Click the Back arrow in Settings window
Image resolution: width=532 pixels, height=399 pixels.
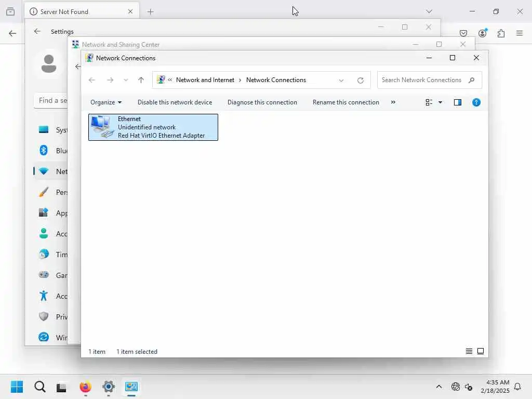point(37,31)
